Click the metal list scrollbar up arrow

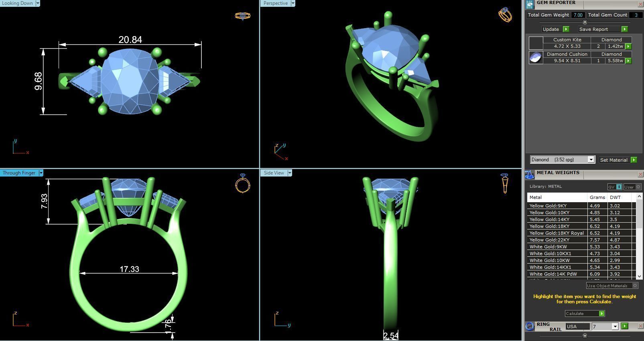(x=639, y=197)
